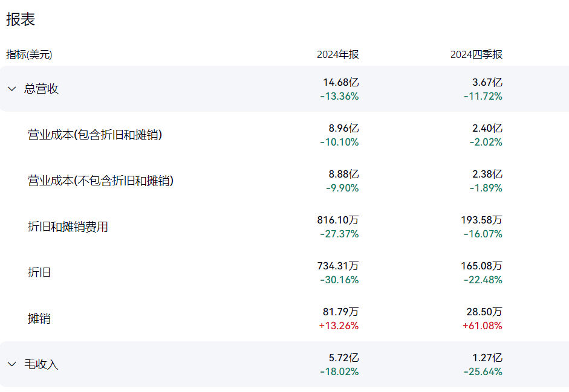Image resolution: width=569 pixels, height=392 pixels.
Task: Click the annual depreciation value 734.31万
Action: [337, 266]
